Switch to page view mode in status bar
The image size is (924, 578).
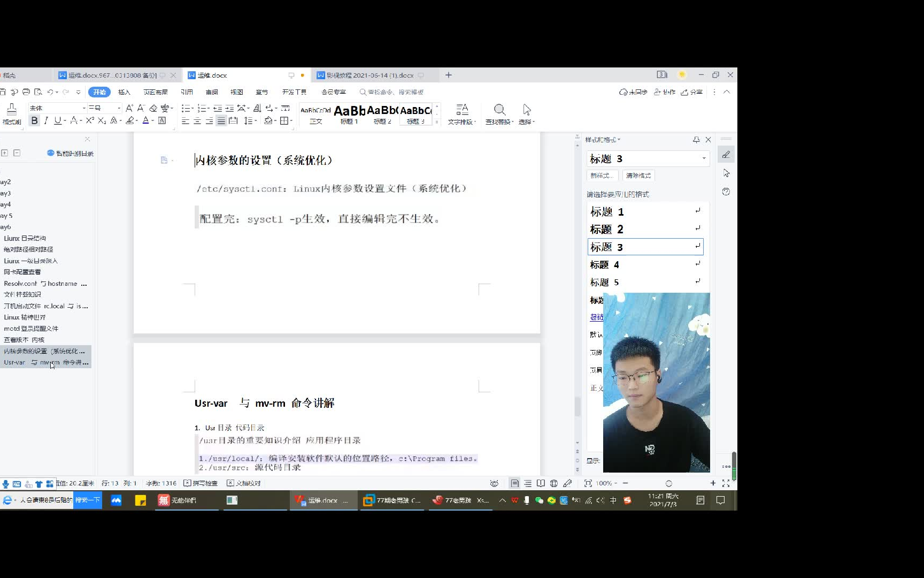(515, 483)
